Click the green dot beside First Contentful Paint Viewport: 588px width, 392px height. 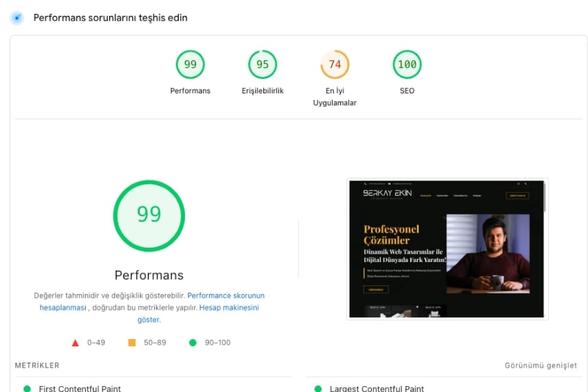tap(27, 389)
